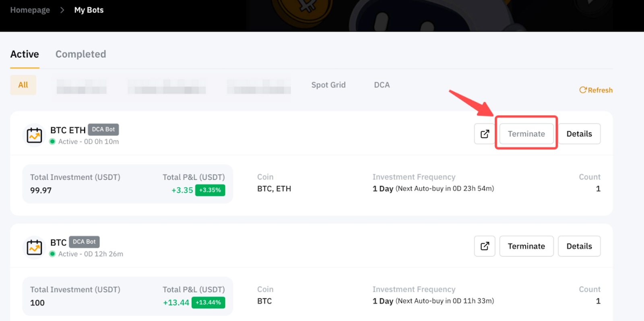Click the BTC ETH bot calendar icon
The image size is (644, 321).
(34, 135)
